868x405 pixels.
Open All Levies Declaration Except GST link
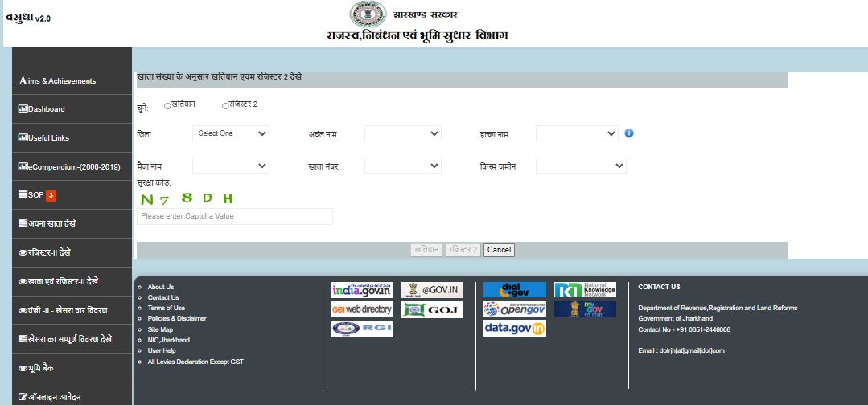tap(195, 362)
